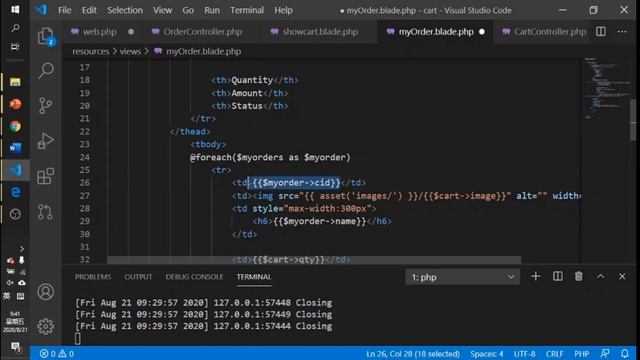
Task: Expand hidden taskbar icons chevron
Action: pyautogui.click(x=22, y=248)
